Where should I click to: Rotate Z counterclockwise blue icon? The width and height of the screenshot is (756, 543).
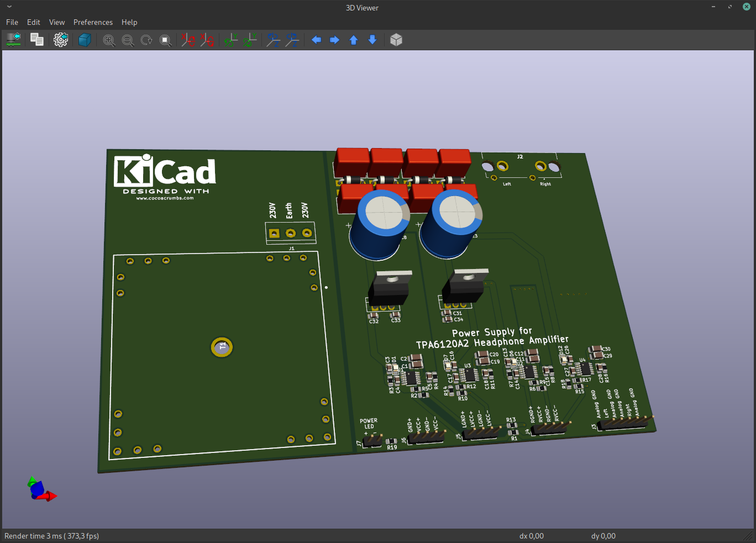click(x=292, y=40)
